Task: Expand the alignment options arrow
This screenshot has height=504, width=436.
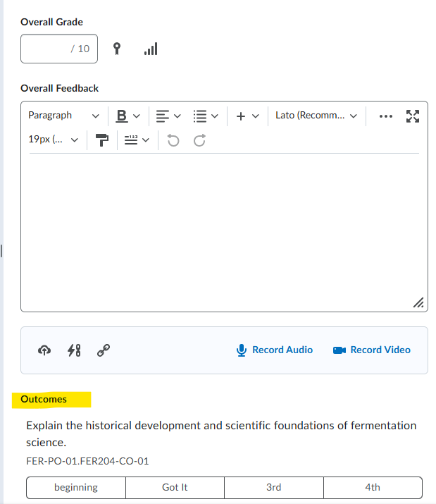Action: click(177, 116)
